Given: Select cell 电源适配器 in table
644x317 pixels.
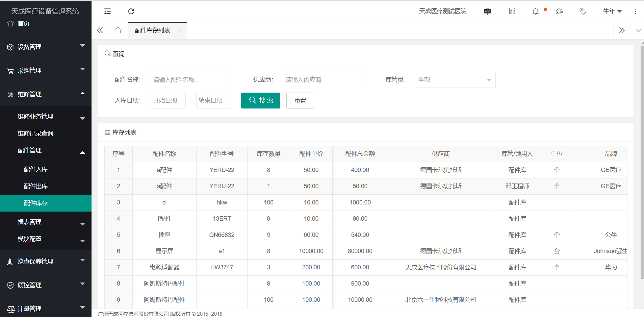Looking at the screenshot, I should [x=164, y=267].
